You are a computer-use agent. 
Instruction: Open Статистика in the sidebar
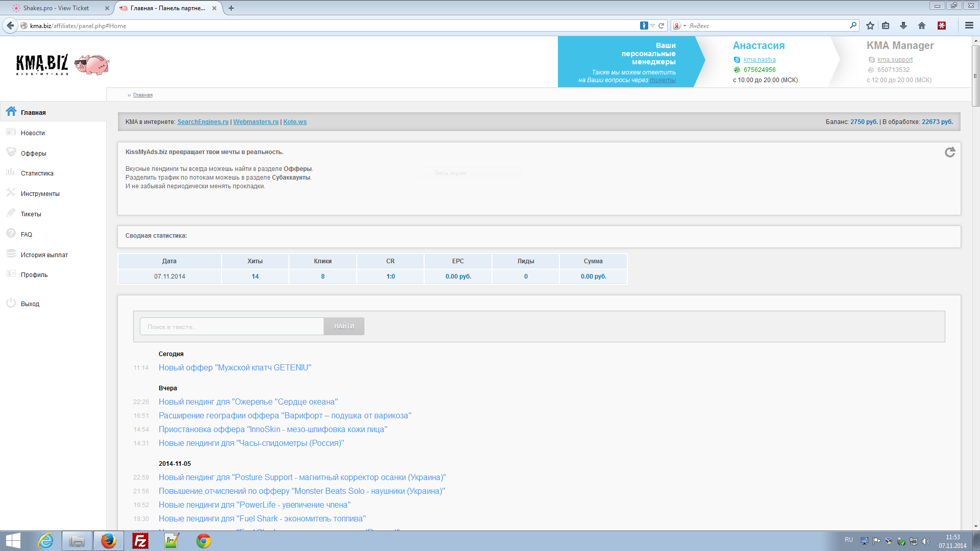37,173
